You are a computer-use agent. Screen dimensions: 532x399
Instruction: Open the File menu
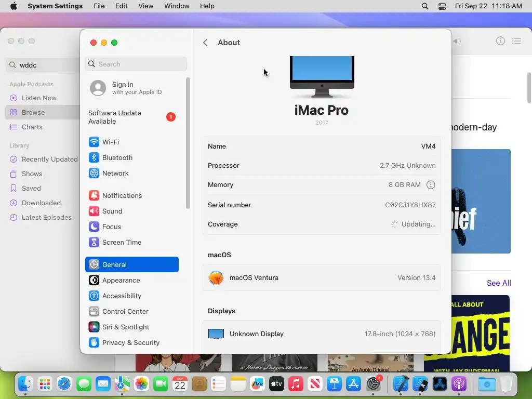99,6
